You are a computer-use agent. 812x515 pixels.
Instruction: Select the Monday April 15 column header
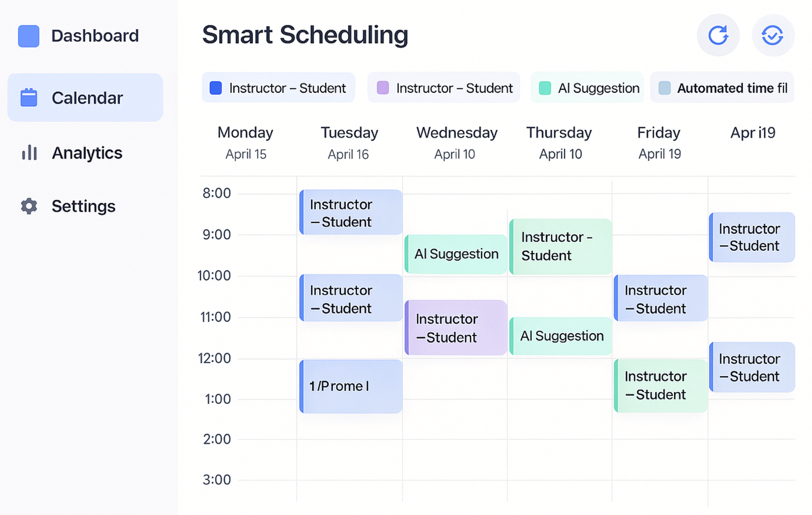point(246,143)
